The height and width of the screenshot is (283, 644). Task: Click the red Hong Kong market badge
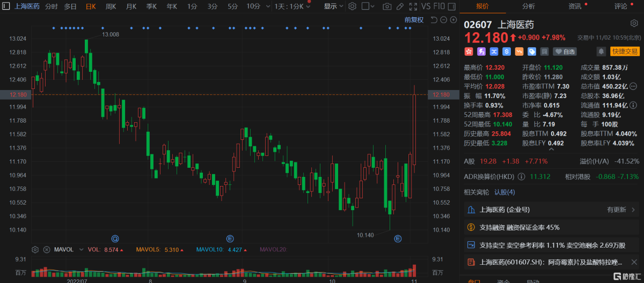[x=469, y=51]
